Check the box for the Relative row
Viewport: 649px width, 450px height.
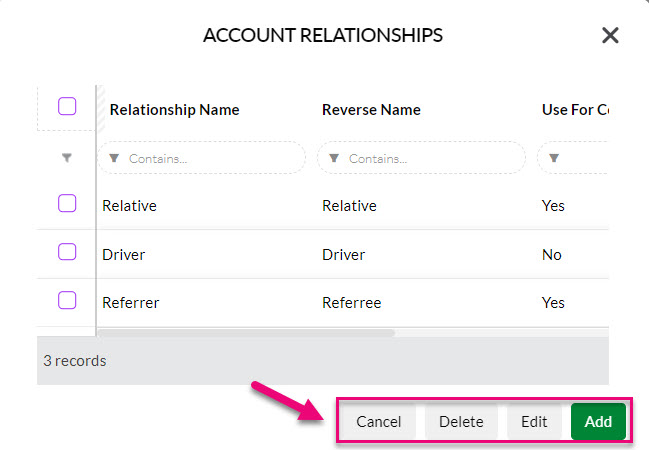pos(67,203)
